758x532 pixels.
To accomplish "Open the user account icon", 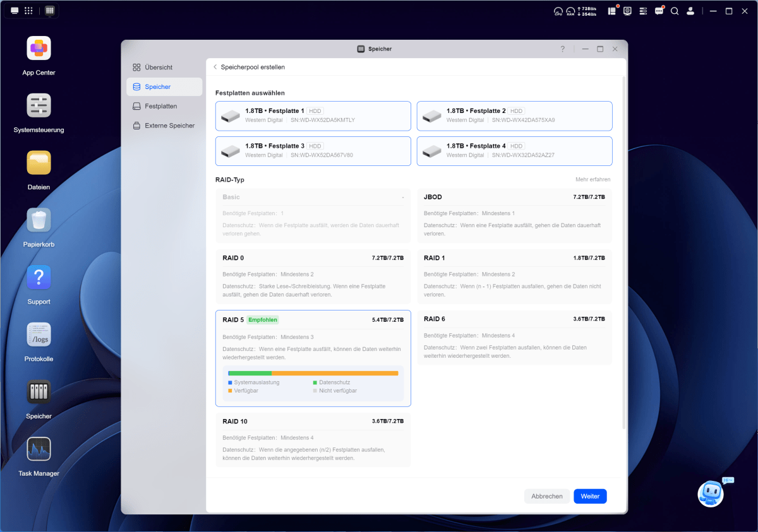I will point(690,11).
